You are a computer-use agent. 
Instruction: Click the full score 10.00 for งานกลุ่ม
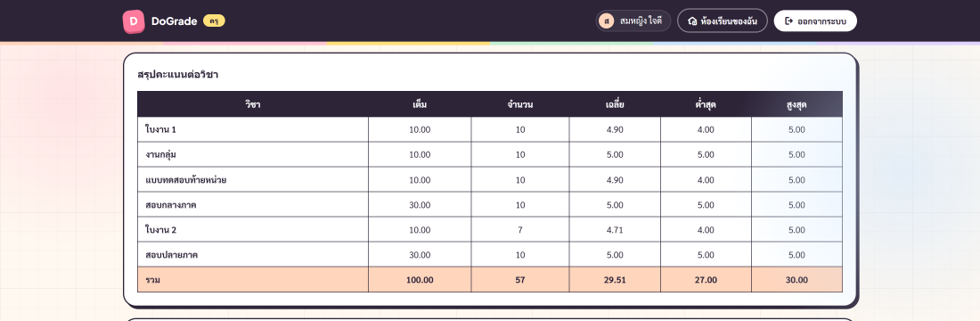(x=420, y=154)
